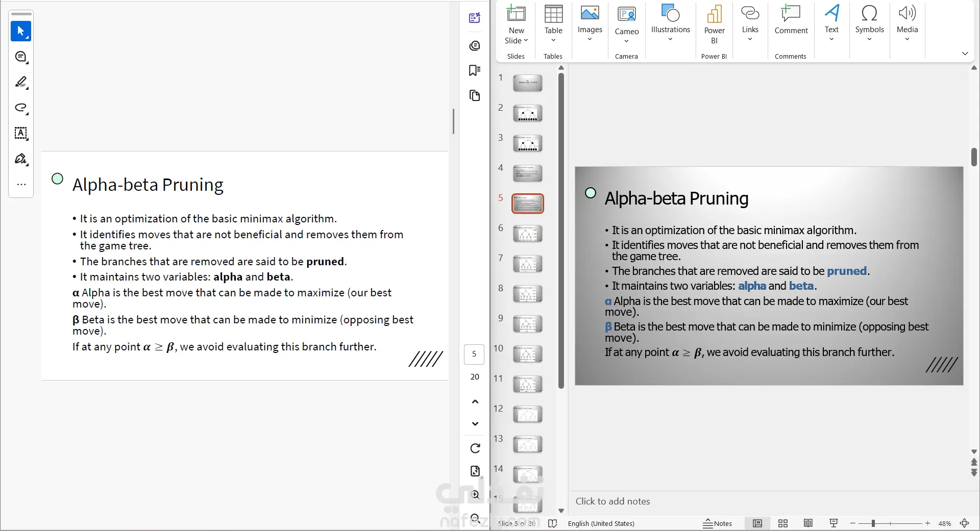Click the thumbnail pane vertical scrollbar
980x531 pixels.
click(561, 231)
